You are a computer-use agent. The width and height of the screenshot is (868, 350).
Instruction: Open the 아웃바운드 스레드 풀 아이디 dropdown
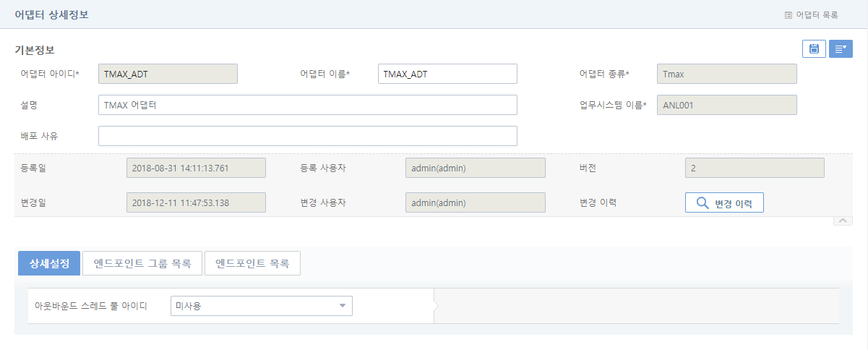pyautogui.click(x=261, y=306)
